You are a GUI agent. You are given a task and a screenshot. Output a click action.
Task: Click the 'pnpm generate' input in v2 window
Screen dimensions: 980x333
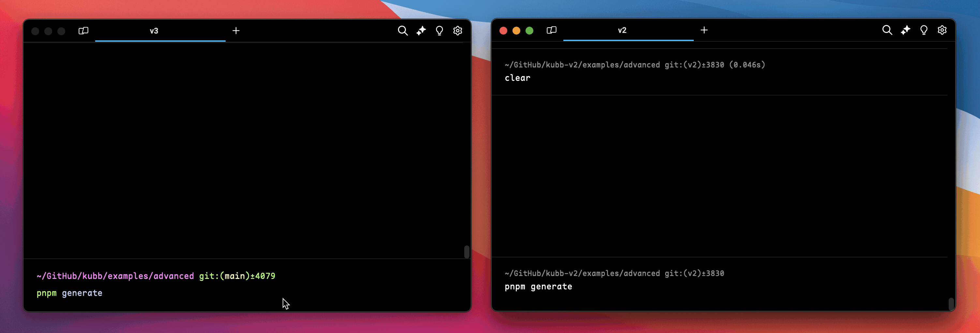click(x=538, y=287)
